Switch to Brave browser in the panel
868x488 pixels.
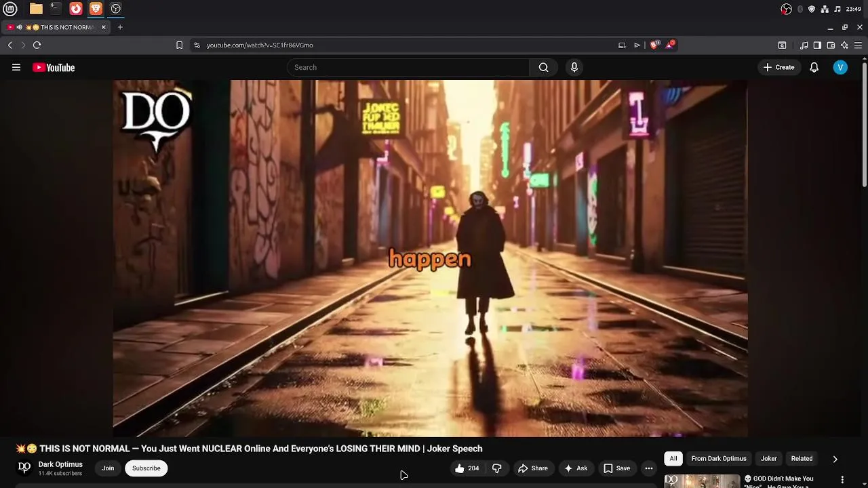(96, 9)
